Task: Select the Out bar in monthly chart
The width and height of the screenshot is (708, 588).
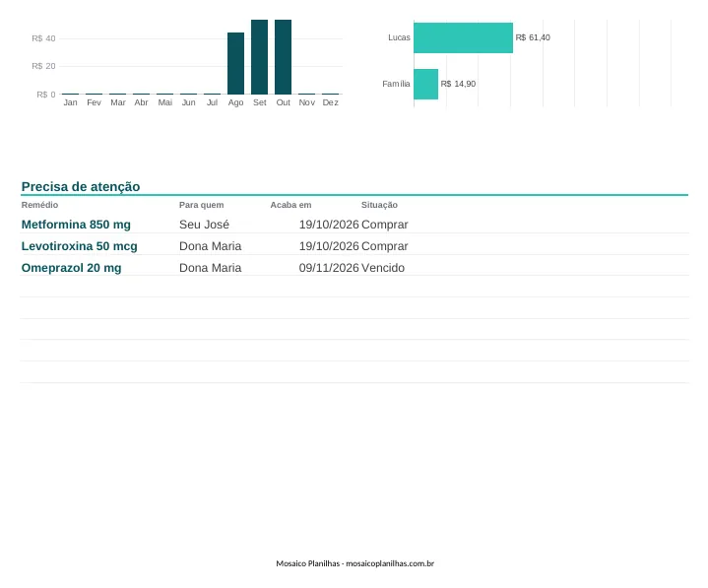Action: [284, 57]
